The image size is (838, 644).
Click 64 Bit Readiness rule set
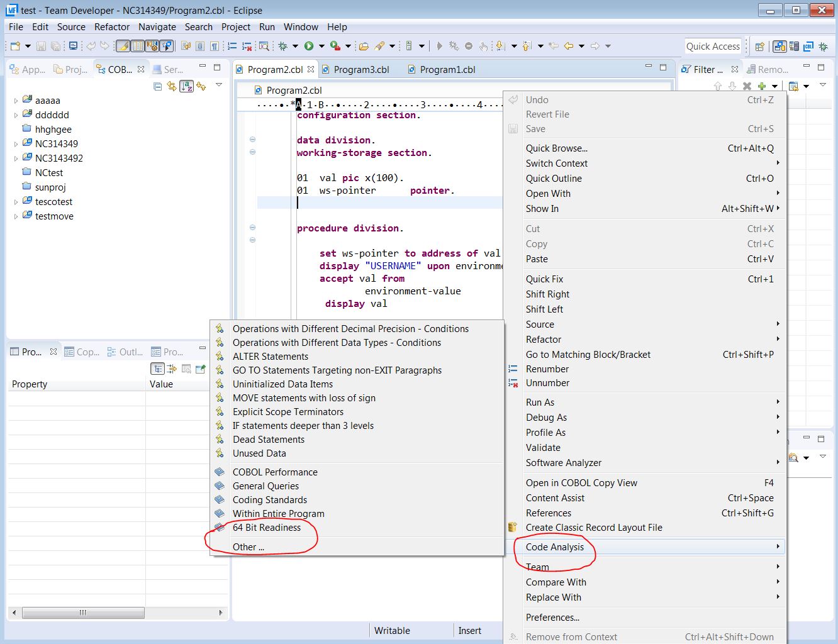click(266, 528)
